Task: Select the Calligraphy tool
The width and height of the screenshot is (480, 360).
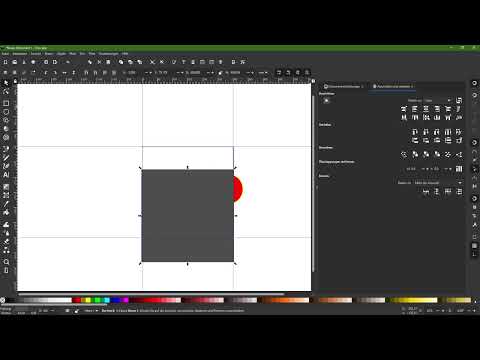Action: pyautogui.click(x=6, y=166)
